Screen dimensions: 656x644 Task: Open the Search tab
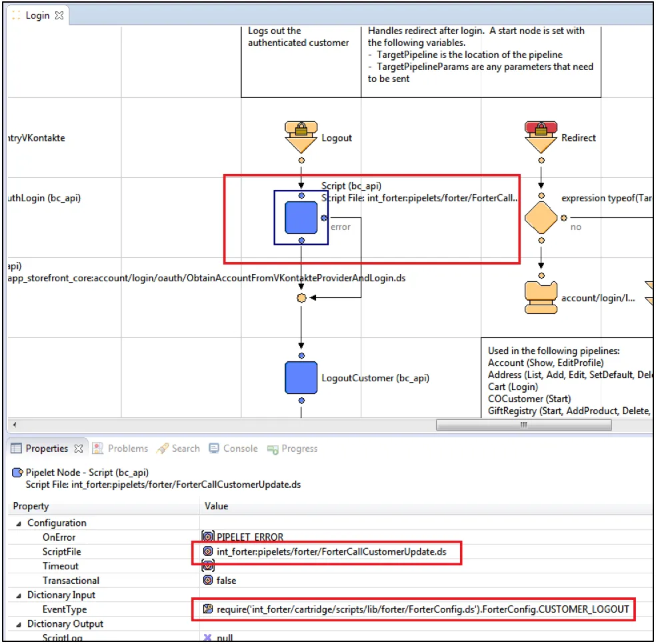[179, 449]
